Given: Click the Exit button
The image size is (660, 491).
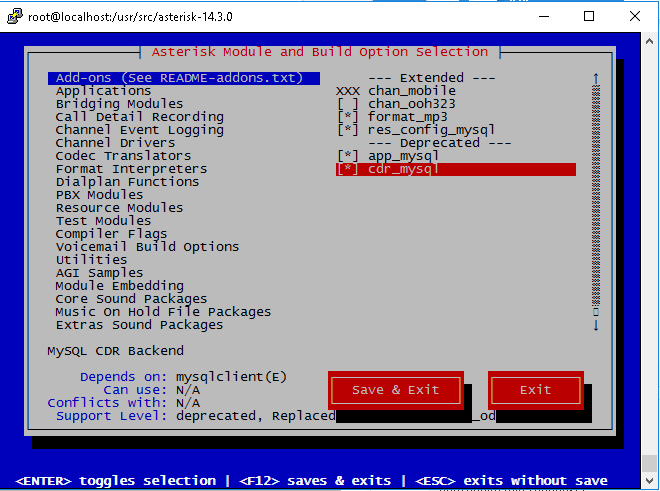Looking at the screenshot, I should [x=535, y=390].
